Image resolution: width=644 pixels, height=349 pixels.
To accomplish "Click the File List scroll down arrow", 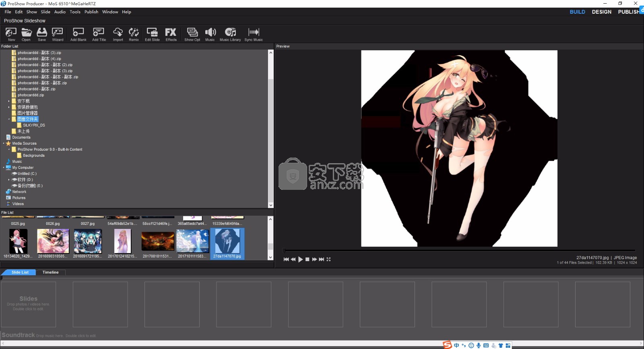I will tap(270, 257).
